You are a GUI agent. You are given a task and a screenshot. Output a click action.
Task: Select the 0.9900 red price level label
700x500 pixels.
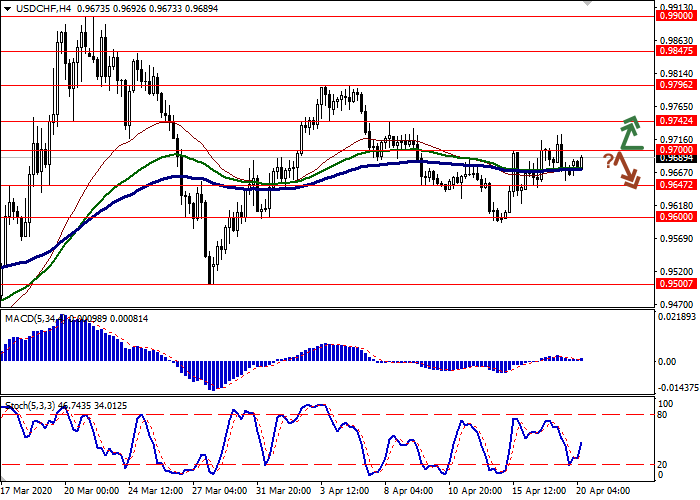point(670,16)
